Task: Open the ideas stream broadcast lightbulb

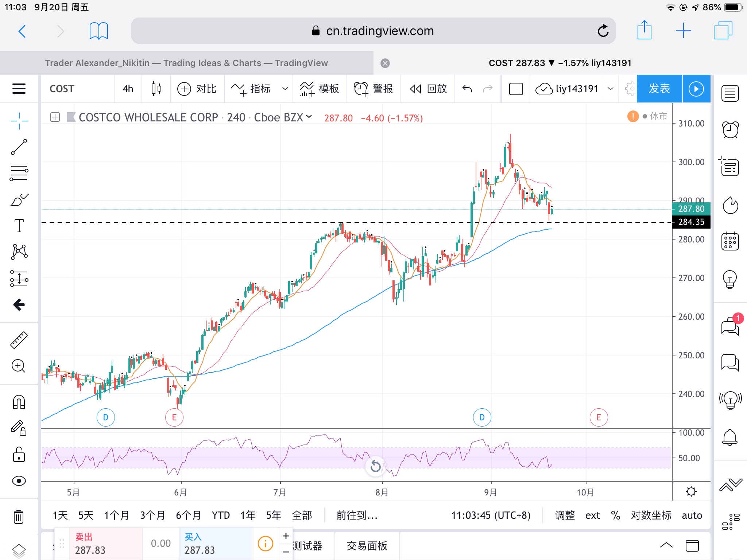Action: (730, 400)
